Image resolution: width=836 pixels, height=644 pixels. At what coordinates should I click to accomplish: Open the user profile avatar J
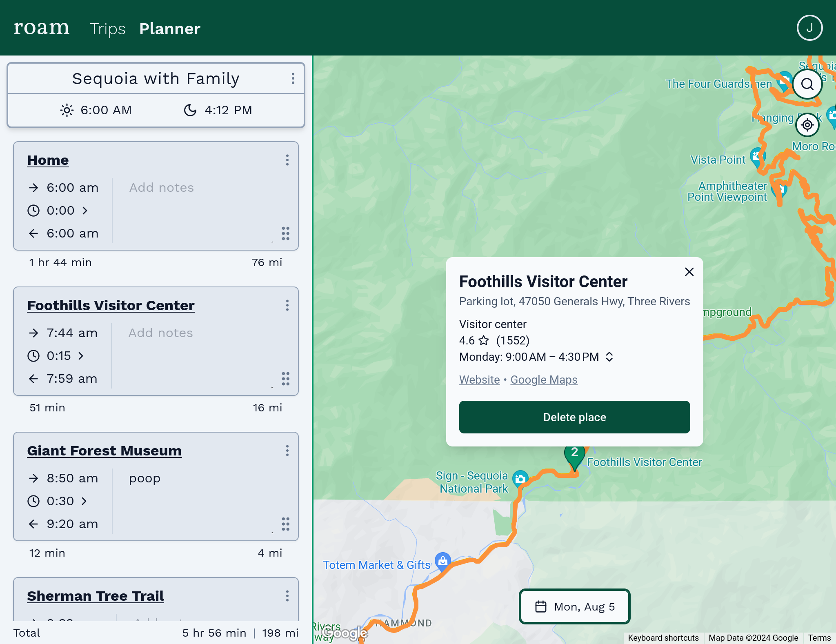[809, 28]
